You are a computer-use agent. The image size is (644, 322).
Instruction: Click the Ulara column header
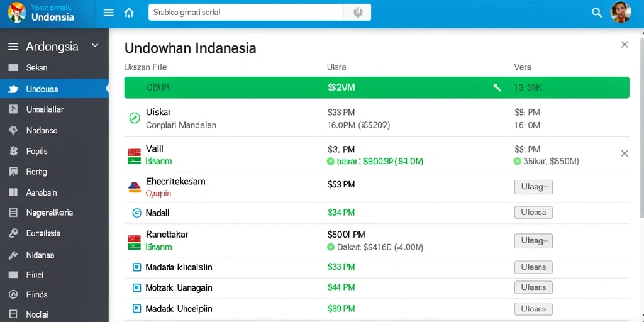[336, 67]
